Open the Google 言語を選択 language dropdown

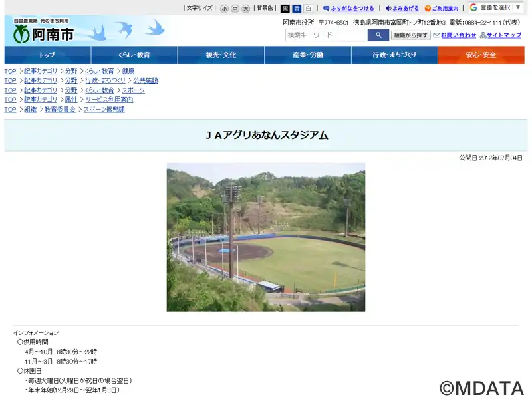pyautogui.click(x=495, y=7)
